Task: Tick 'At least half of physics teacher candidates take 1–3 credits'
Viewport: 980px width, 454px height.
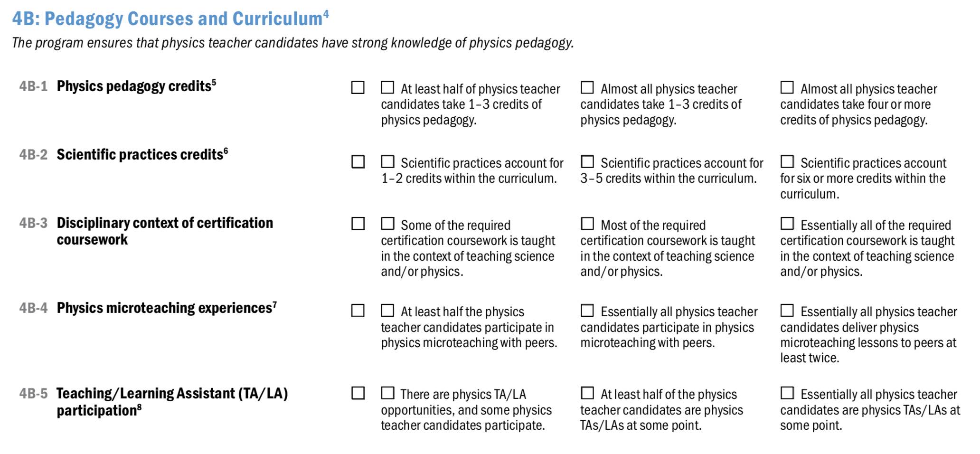Action: (387, 88)
